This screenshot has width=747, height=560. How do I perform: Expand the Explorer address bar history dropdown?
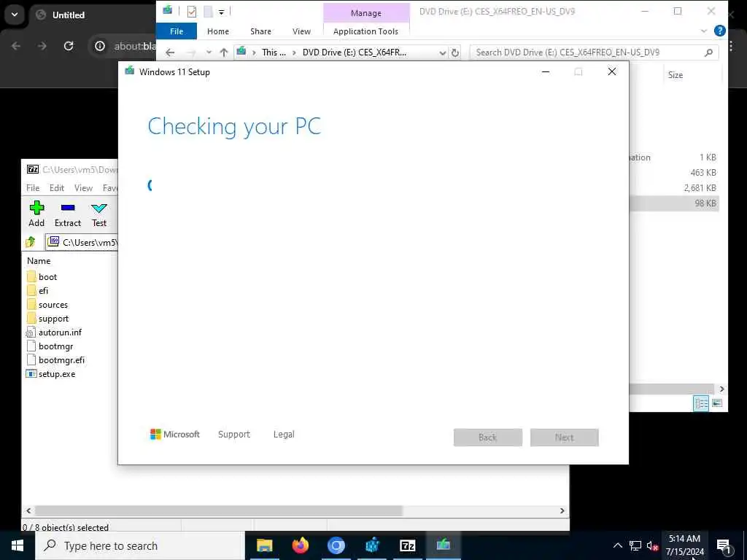coord(443,52)
